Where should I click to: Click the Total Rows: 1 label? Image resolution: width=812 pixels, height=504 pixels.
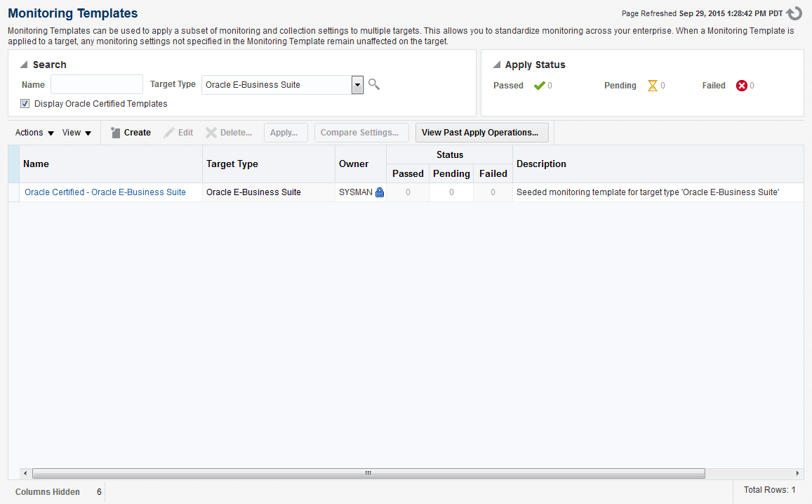[769, 489]
